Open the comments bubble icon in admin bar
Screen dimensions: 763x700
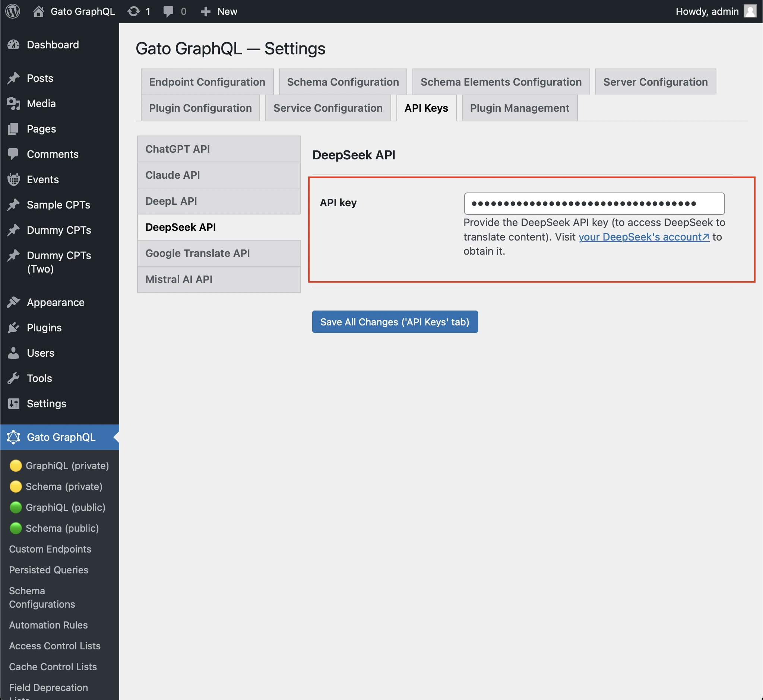168,12
